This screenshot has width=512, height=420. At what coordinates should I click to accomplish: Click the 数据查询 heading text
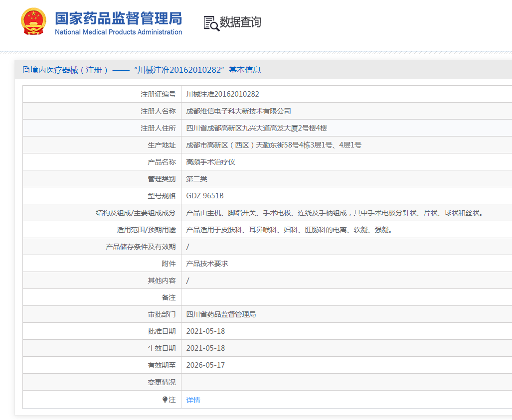pos(240,22)
